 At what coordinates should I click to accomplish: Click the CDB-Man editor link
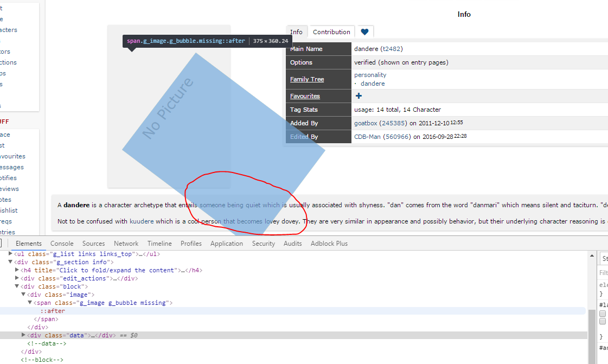click(x=367, y=137)
